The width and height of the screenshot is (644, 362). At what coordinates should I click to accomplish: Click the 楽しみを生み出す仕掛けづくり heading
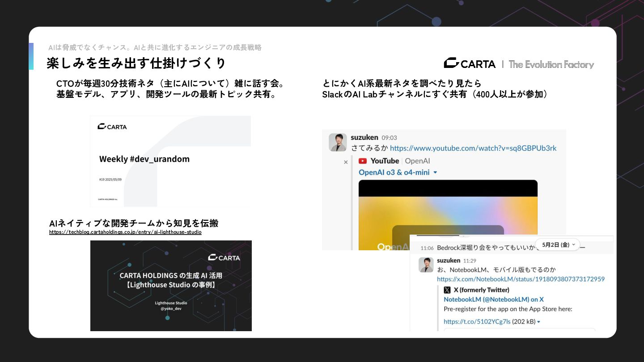pyautogui.click(x=136, y=63)
